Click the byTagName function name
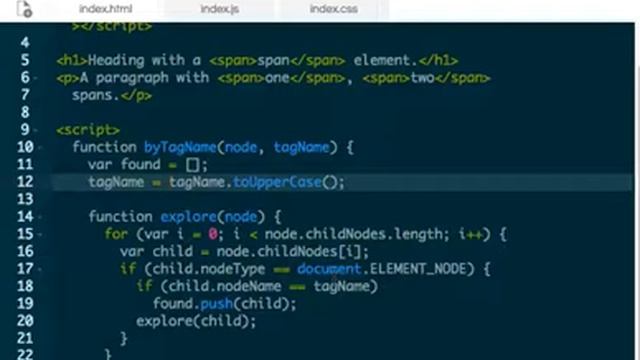 pos(180,147)
